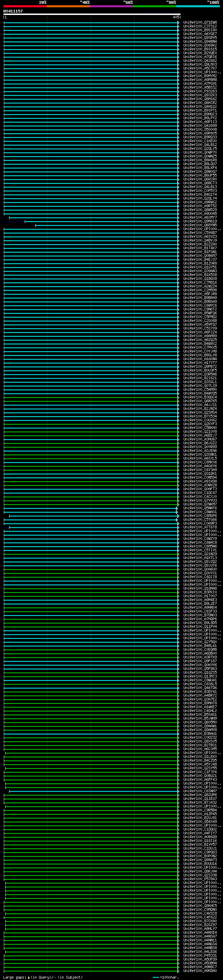Image resolution: width=223 pixels, height=980 pixels.
Task: Open the UniRef100_Q9M619 hit label
Action: (x=200, y=221)
